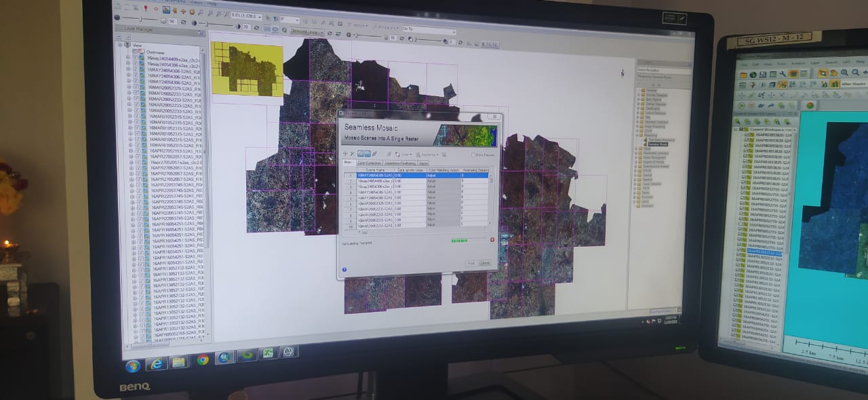868x400 pixels.
Task: Click the red cancel icon next to progress bar
Action: 492,239
